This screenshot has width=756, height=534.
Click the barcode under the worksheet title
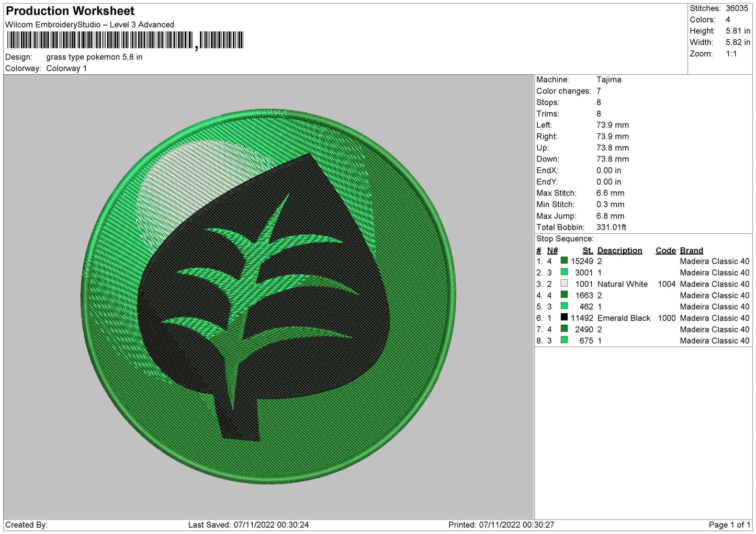point(125,40)
